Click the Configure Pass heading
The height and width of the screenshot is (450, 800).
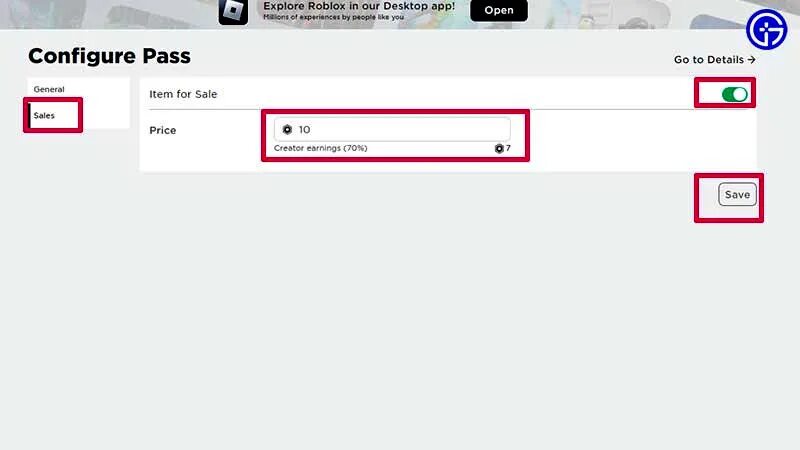[x=109, y=56]
